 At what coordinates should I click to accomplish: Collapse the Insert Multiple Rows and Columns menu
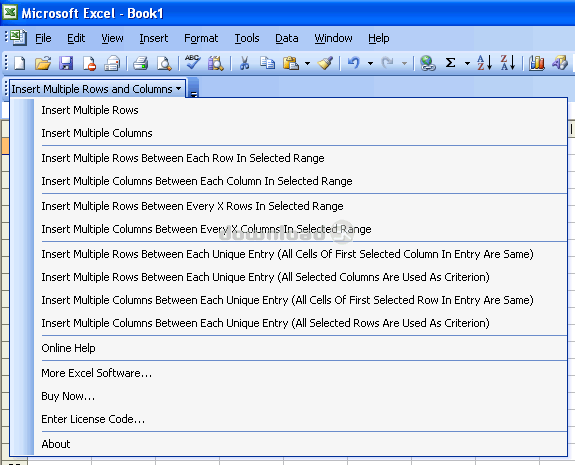[97, 89]
